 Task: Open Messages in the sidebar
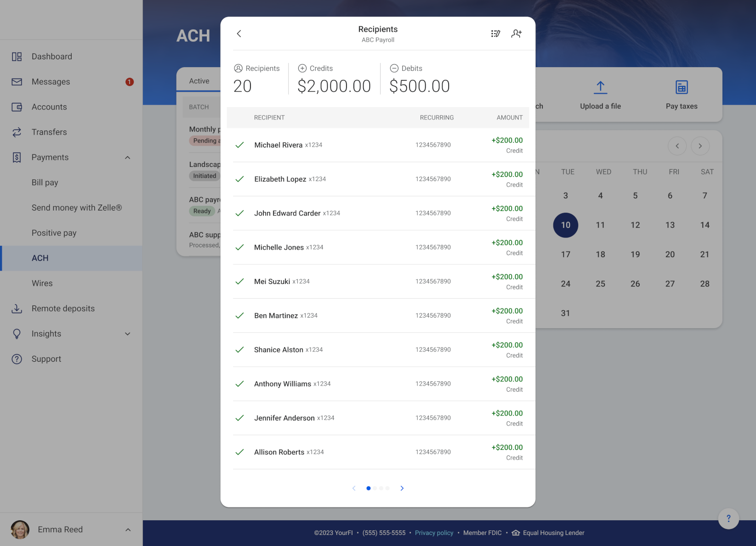click(x=51, y=82)
